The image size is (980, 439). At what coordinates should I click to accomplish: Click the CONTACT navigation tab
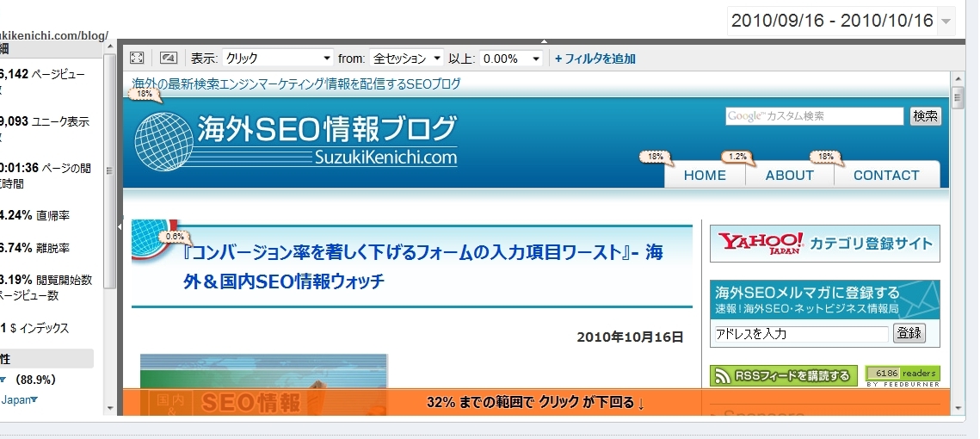tap(886, 175)
